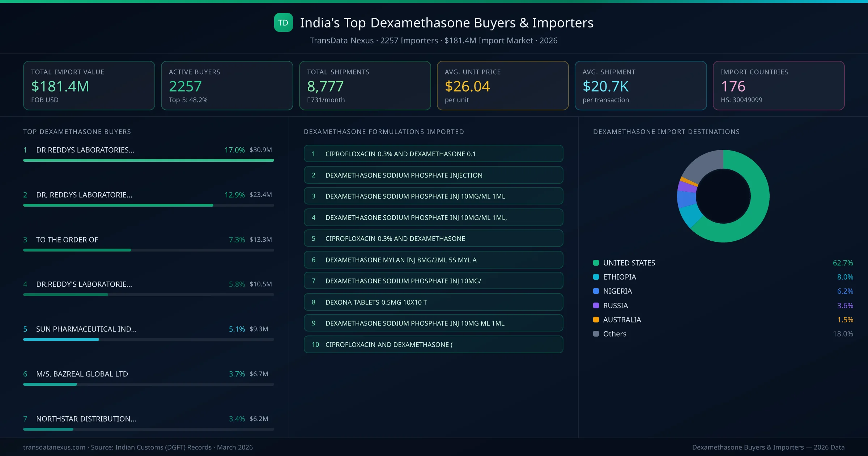Click the Avg. Shipment card
Image resolution: width=868 pixels, height=456 pixels.
click(x=641, y=85)
